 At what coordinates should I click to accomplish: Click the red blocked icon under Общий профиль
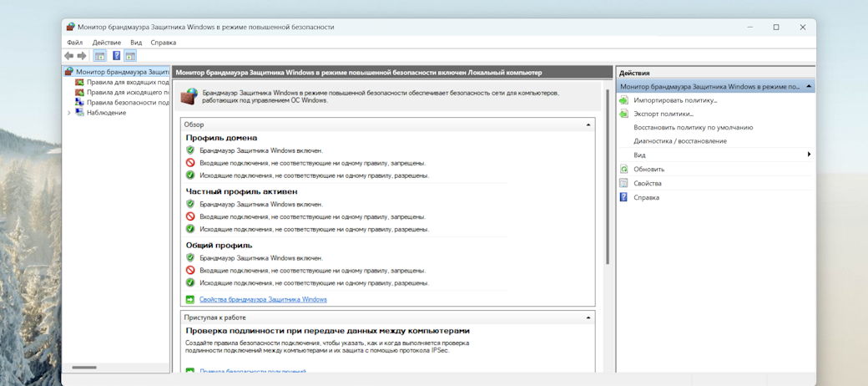[190, 270]
